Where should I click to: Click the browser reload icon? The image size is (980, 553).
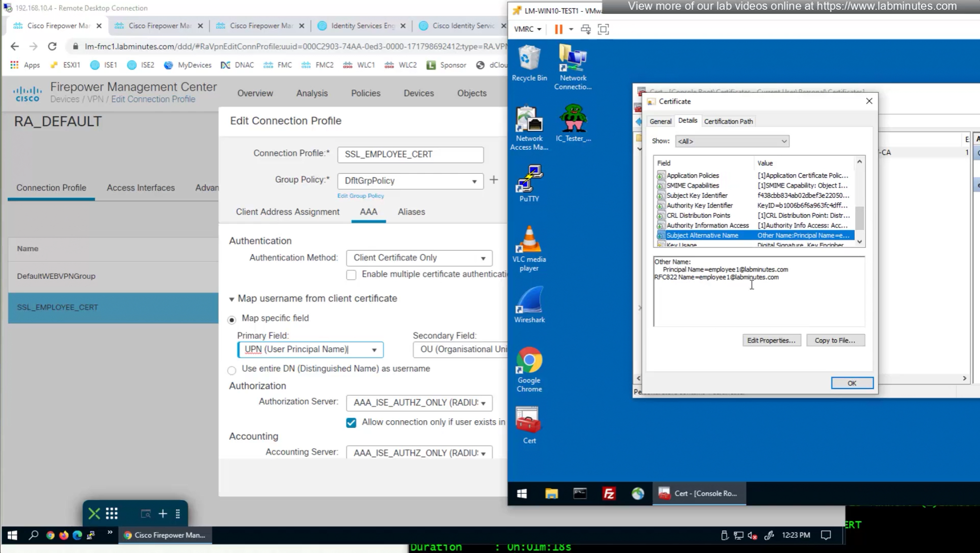[x=52, y=46]
